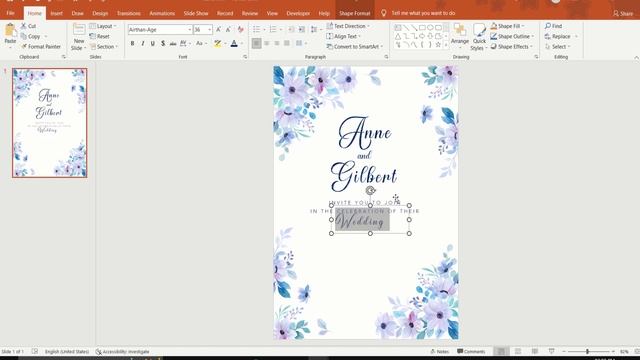Image resolution: width=640 pixels, height=360 pixels.
Task: Click the rotate handle above the text box
Action: click(x=370, y=190)
